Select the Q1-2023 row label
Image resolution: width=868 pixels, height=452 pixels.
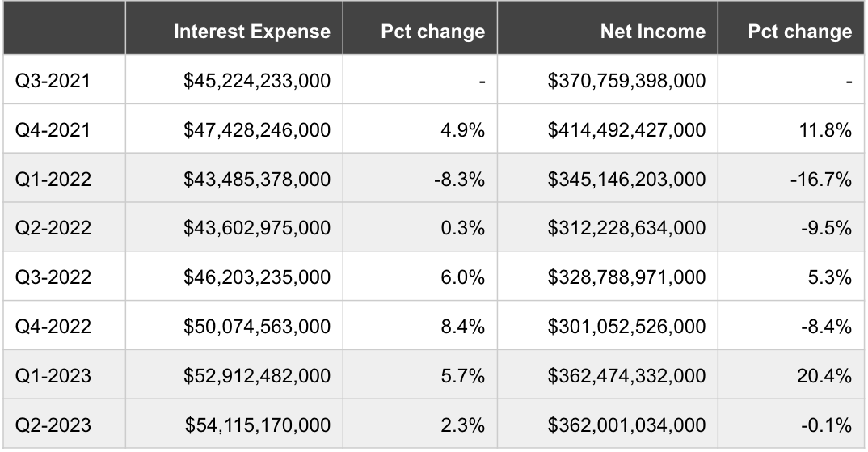(53, 375)
